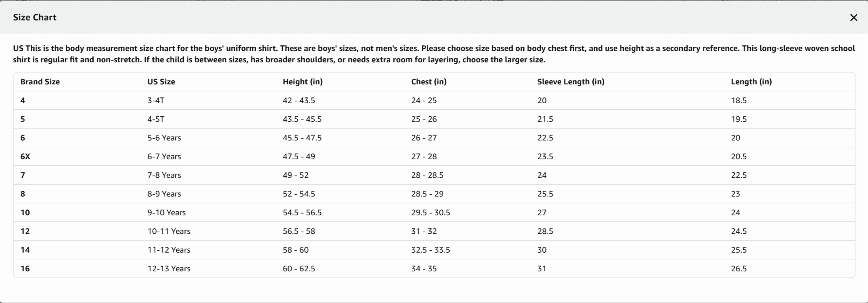The height and width of the screenshot is (303, 868).
Task: Select brand size 6X row label
Action: [x=25, y=156]
